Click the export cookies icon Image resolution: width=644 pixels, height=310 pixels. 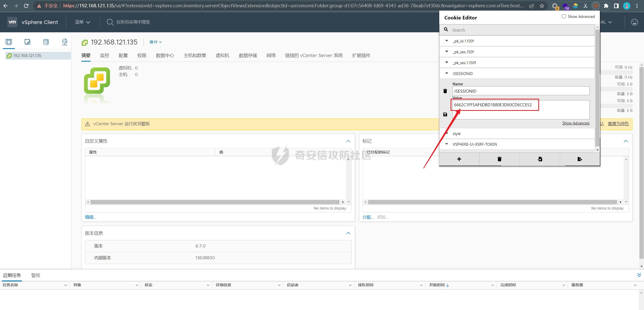580,159
